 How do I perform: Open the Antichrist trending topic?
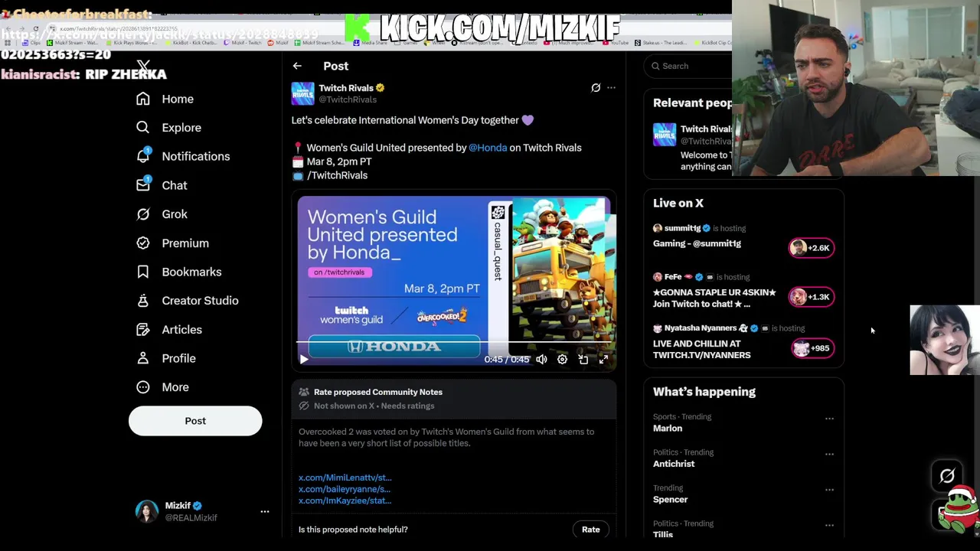pyautogui.click(x=674, y=464)
